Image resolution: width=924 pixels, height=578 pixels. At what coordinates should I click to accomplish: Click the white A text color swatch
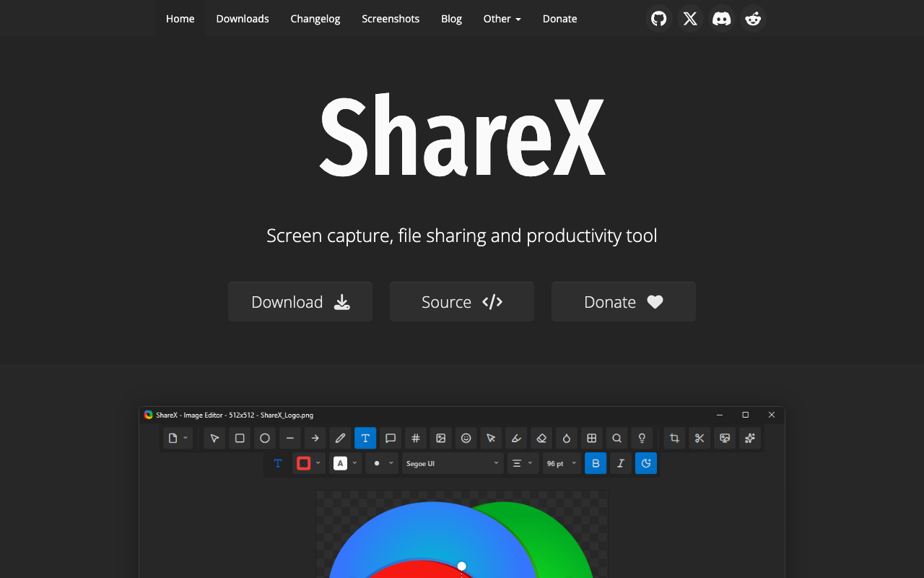(x=340, y=463)
